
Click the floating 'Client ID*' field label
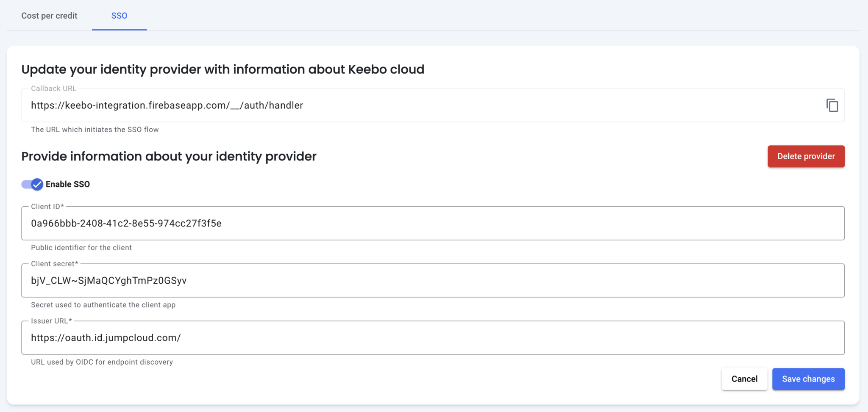[x=47, y=207]
